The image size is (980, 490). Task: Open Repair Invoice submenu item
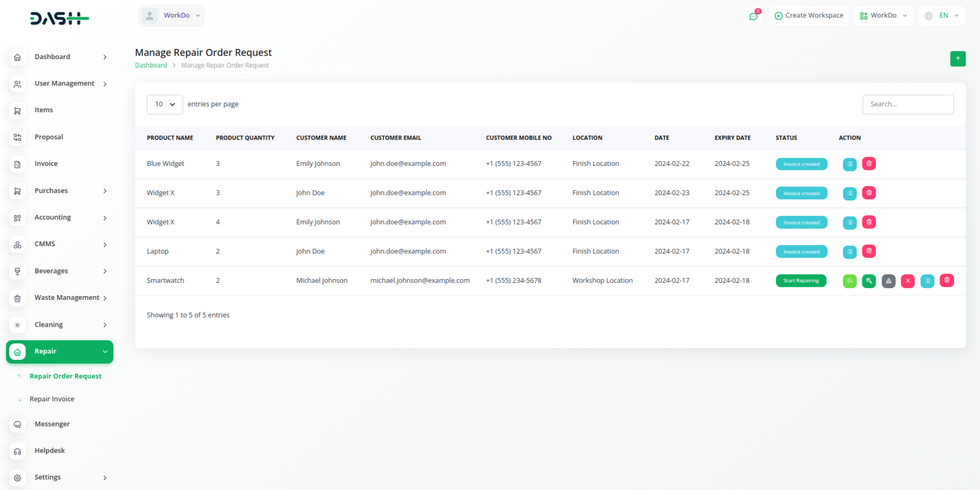(52, 399)
